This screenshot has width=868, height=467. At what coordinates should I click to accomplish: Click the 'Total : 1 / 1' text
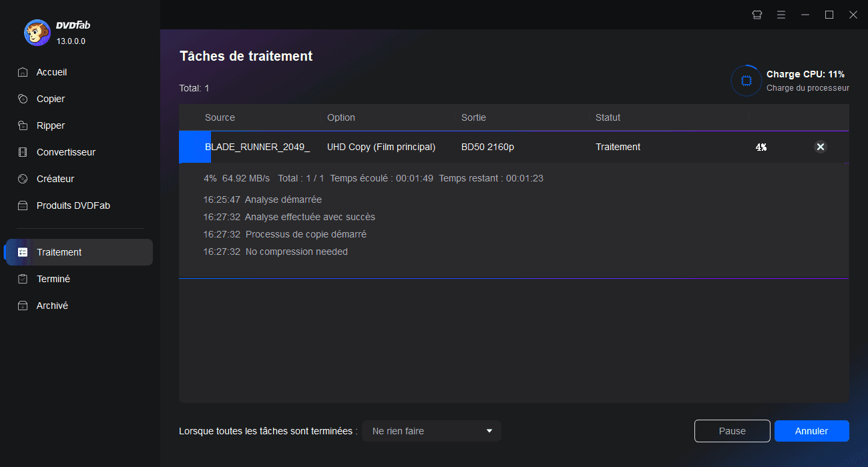pos(301,178)
